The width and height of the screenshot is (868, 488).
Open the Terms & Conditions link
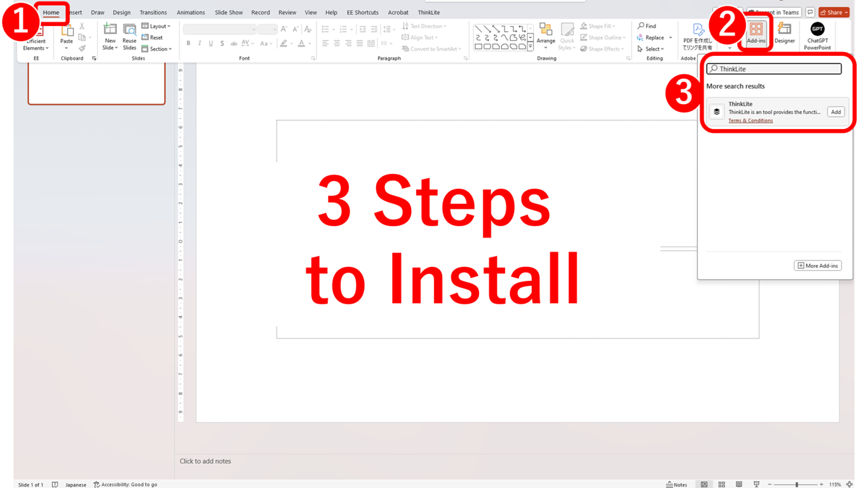[750, 120]
